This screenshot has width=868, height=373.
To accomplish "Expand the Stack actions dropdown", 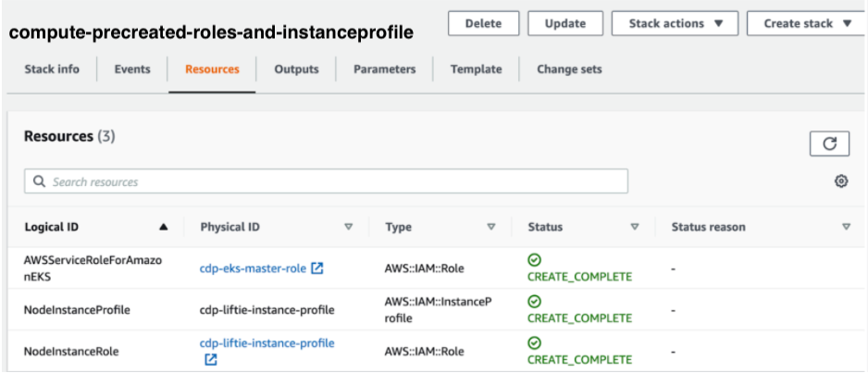I will (x=676, y=23).
